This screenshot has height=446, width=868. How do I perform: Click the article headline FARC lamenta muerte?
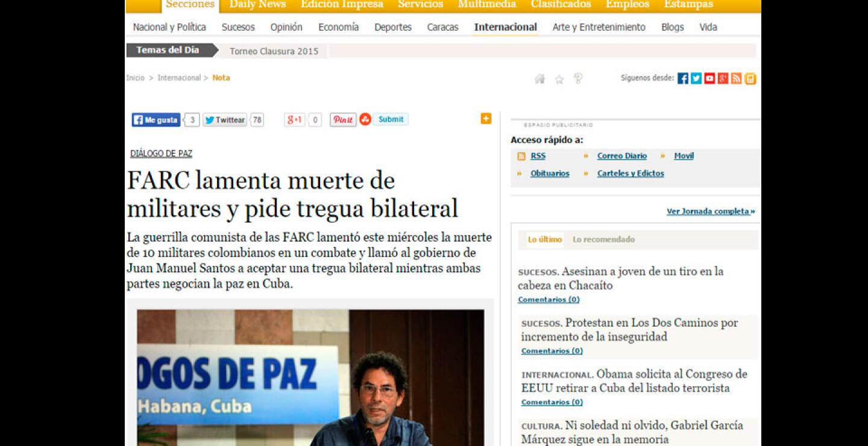point(292,195)
